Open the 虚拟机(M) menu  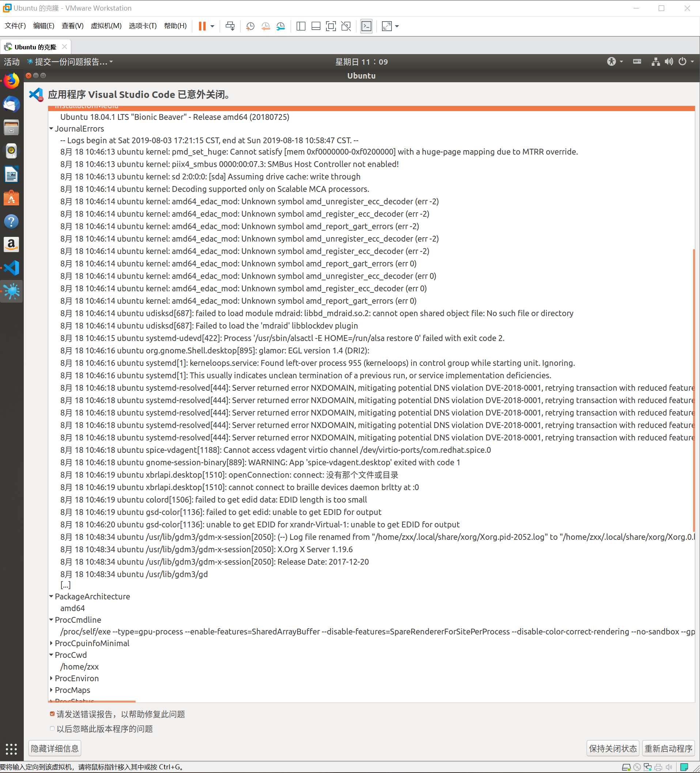point(106,26)
